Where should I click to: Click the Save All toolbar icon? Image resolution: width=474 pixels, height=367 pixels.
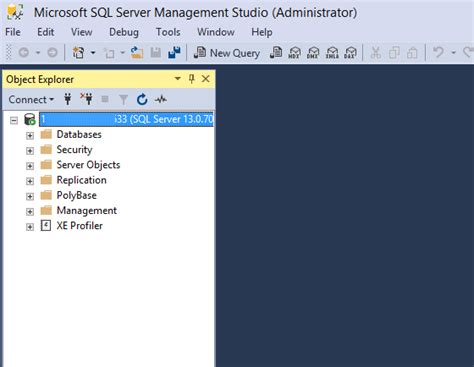tap(174, 53)
